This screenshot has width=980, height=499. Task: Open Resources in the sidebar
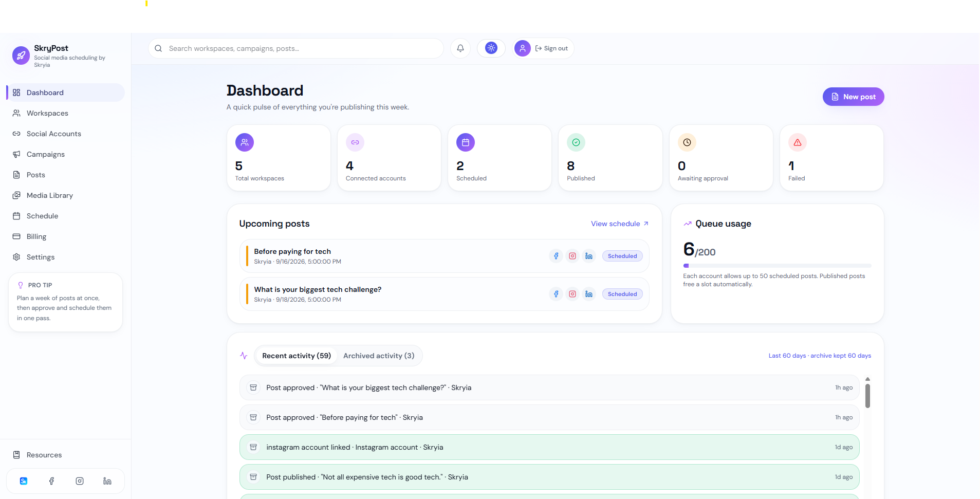(x=65, y=455)
